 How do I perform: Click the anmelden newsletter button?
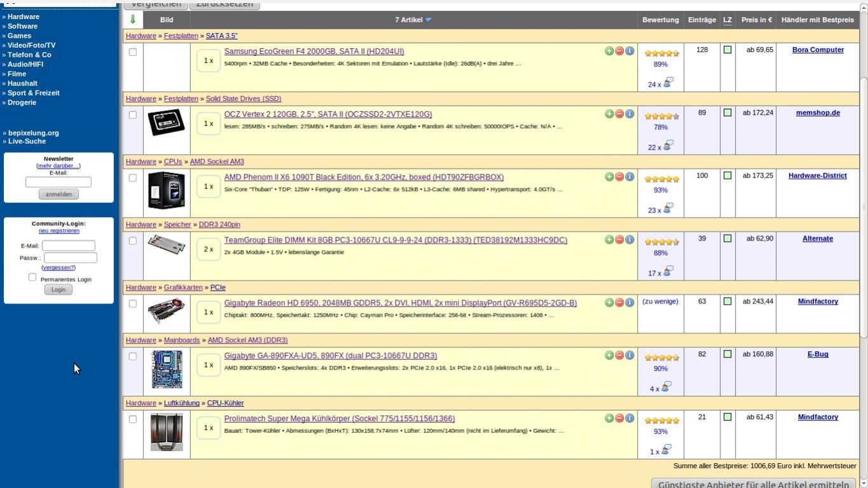[59, 195]
